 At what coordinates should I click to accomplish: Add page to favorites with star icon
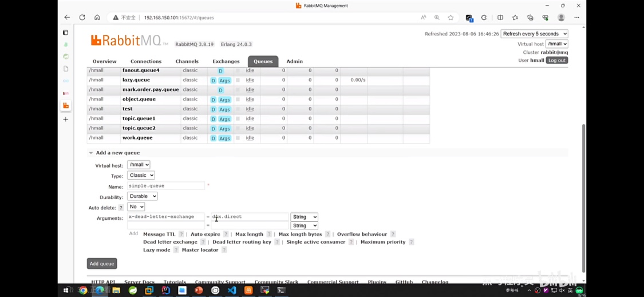(x=451, y=18)
